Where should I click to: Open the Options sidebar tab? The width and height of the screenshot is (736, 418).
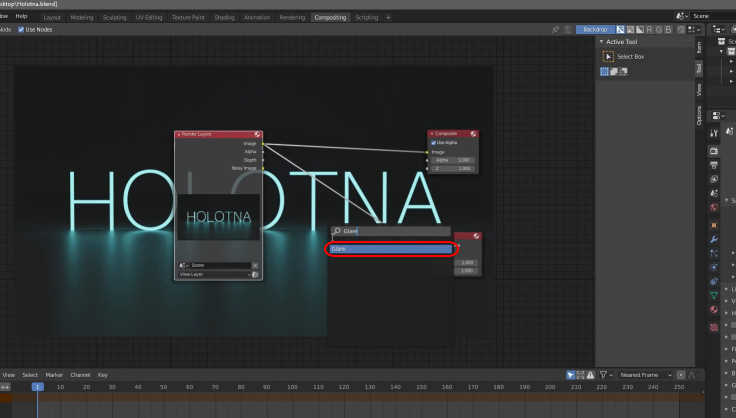click(699, 115)
